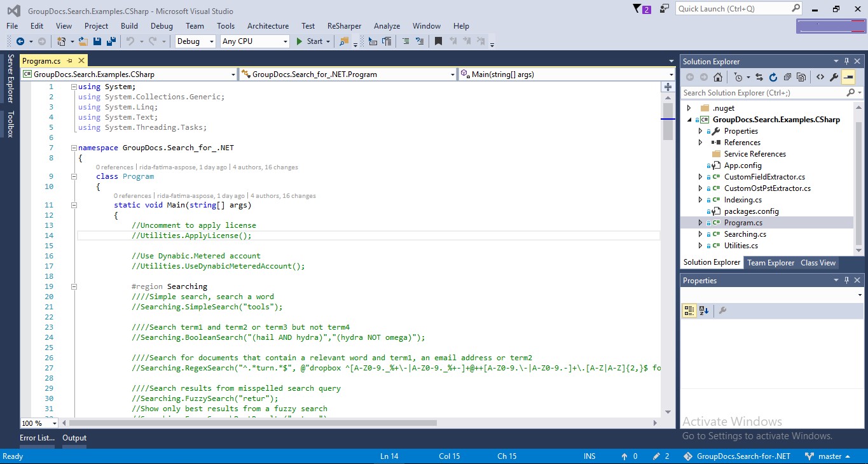Toggle pin on the Program.cs tab
The image size is (868, 464).
[x=70, y=61]
